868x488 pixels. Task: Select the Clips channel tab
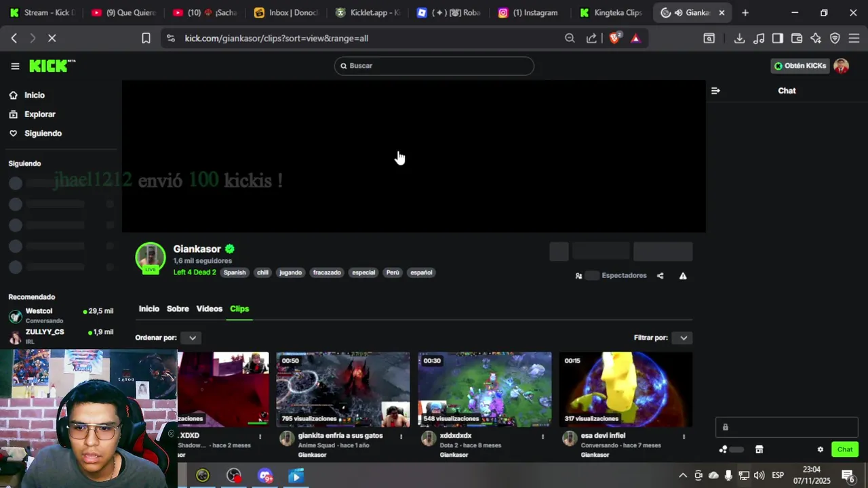pos(239,309)
